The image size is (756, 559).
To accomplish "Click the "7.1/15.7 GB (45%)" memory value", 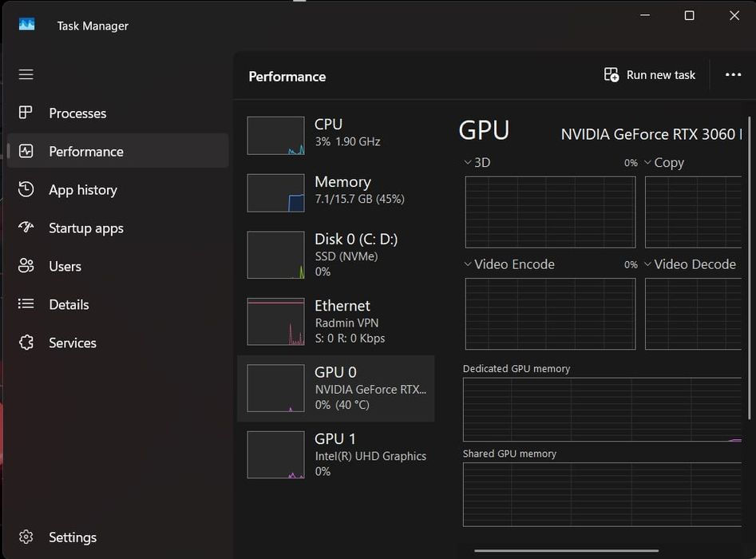I will (360, 199).
